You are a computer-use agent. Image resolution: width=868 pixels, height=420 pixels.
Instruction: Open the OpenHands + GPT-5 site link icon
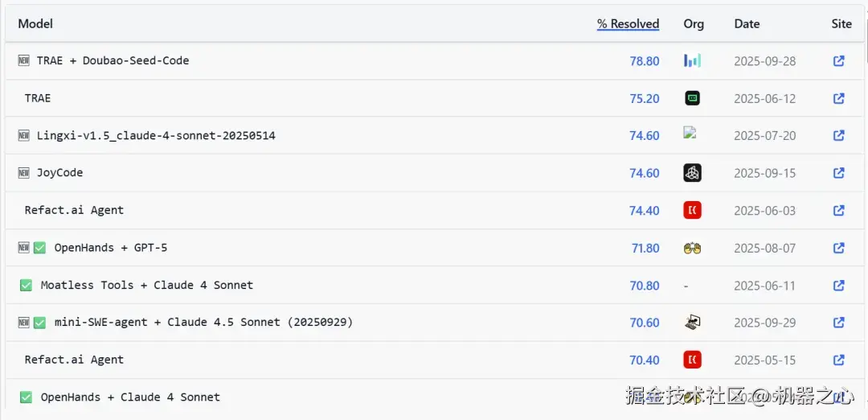pyautogui.click(x=838, y=248)
